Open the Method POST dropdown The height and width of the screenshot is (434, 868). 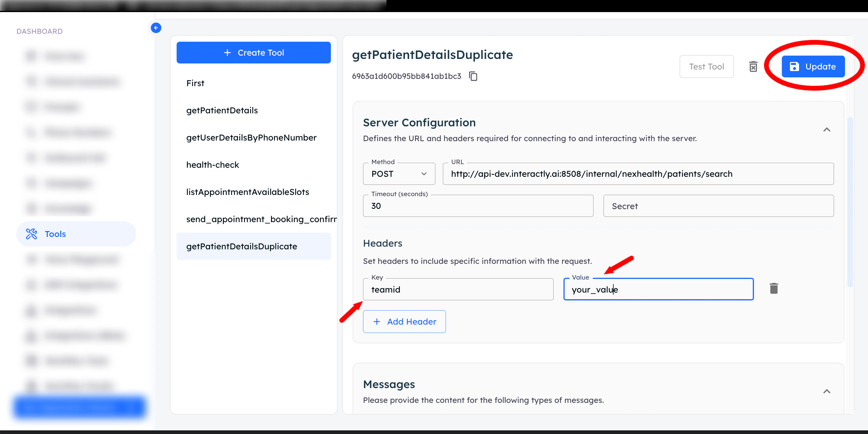[x=399, y=174]
